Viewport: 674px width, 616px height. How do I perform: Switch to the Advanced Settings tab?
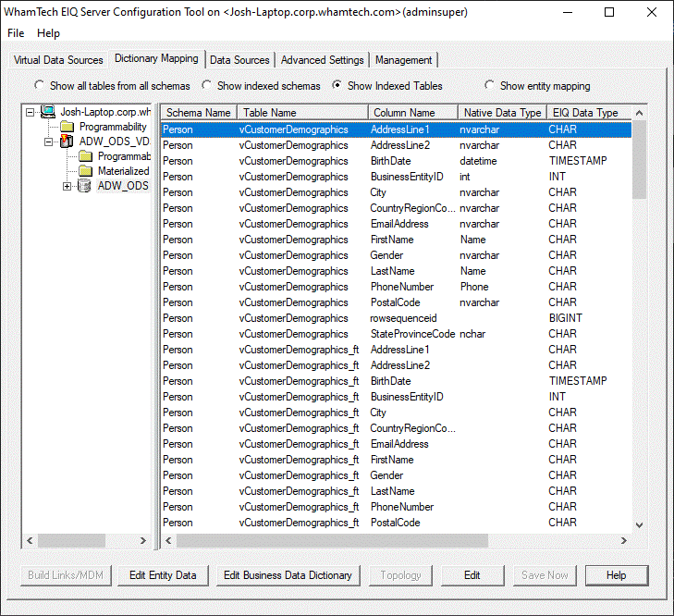pos(322,60)
